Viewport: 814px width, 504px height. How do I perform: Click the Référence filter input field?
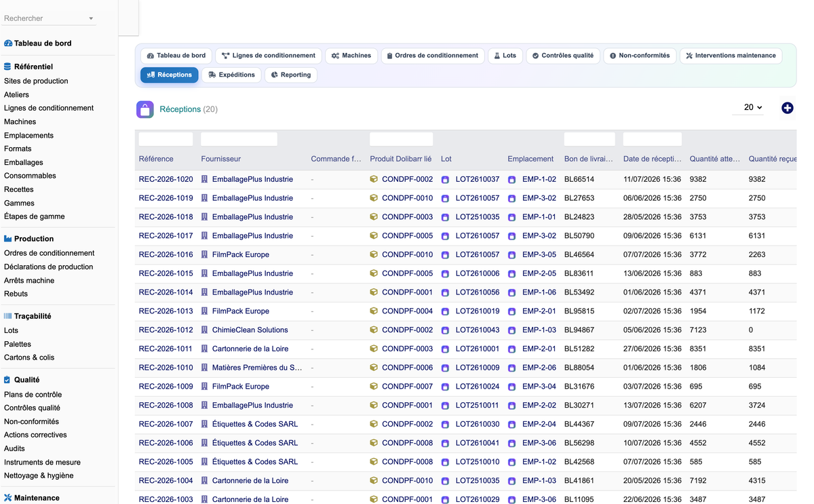[x=166, y=139]
